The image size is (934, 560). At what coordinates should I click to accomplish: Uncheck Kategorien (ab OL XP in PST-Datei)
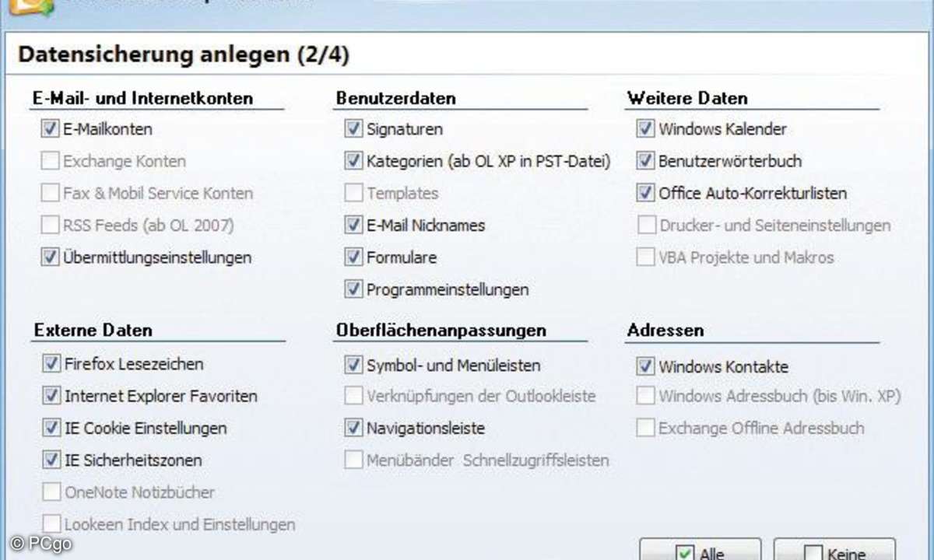353,161
